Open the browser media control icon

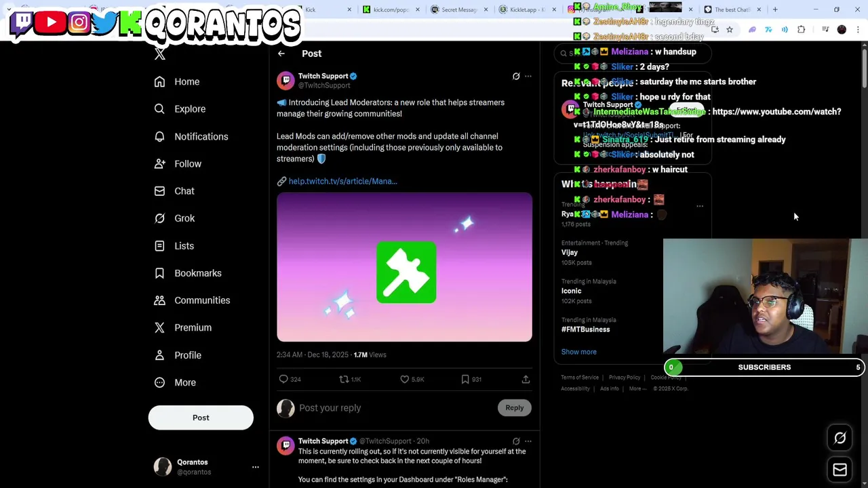tap(825, 30)
